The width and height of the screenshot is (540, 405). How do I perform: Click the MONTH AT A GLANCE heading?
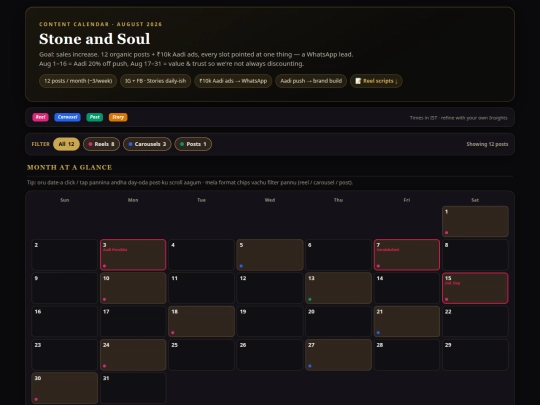pos(70,167)
